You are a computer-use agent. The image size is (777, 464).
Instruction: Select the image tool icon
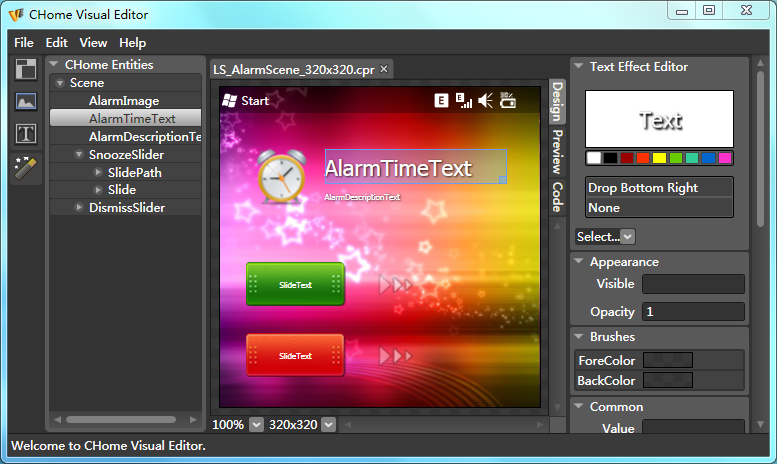pos(26,102)
